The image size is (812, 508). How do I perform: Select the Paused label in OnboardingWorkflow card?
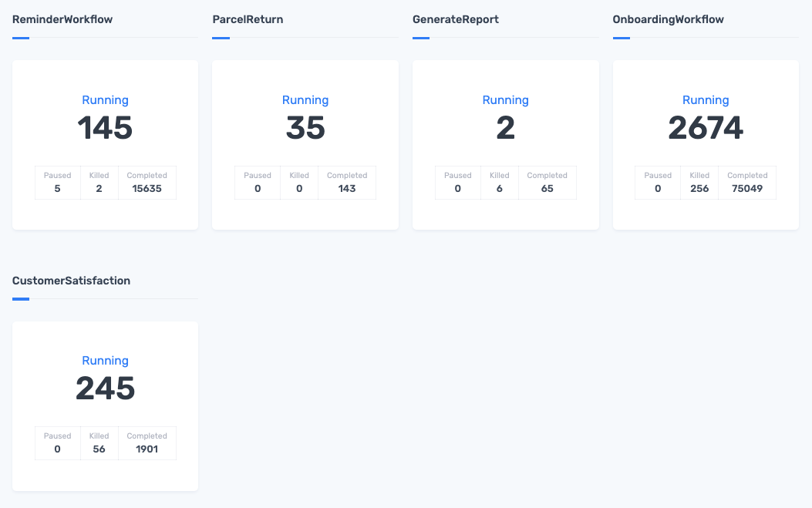658,176
